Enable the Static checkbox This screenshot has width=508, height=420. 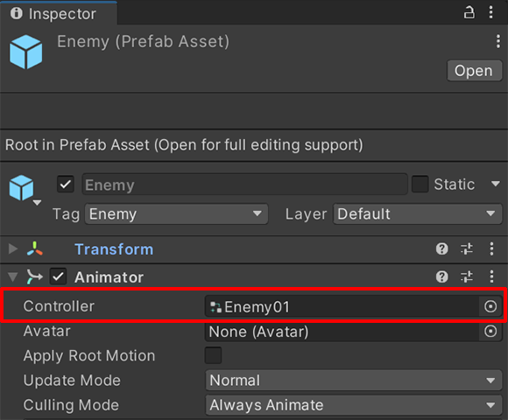(x=420, y=184)
